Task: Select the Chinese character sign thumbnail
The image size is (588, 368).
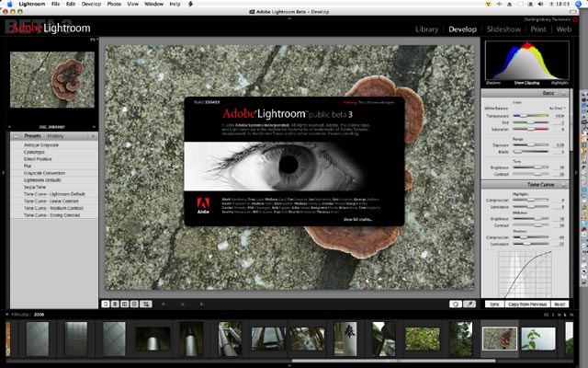Action: coord(345,339)
